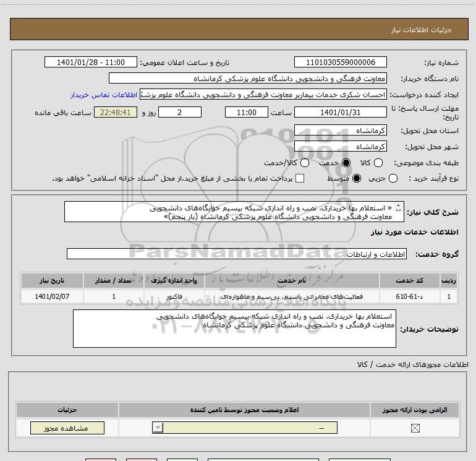Click description box scroll arrows

pyautogui.click(x=398, y=207)
